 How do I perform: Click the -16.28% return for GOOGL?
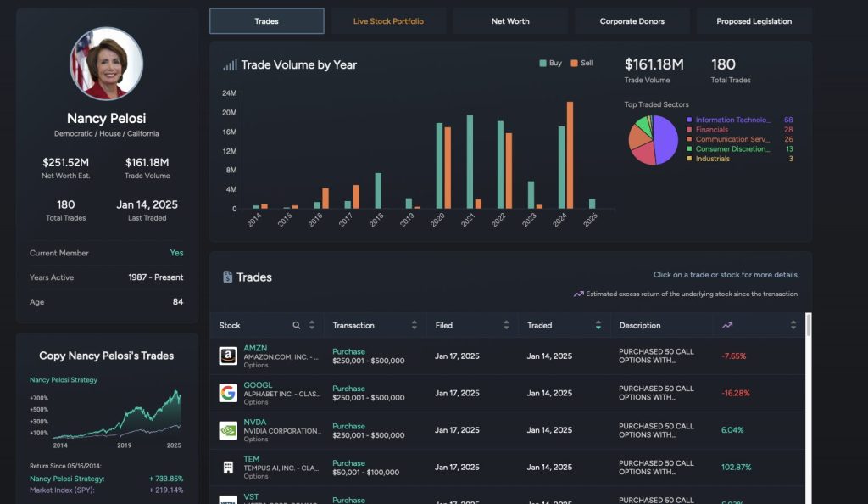coord(735,393)
